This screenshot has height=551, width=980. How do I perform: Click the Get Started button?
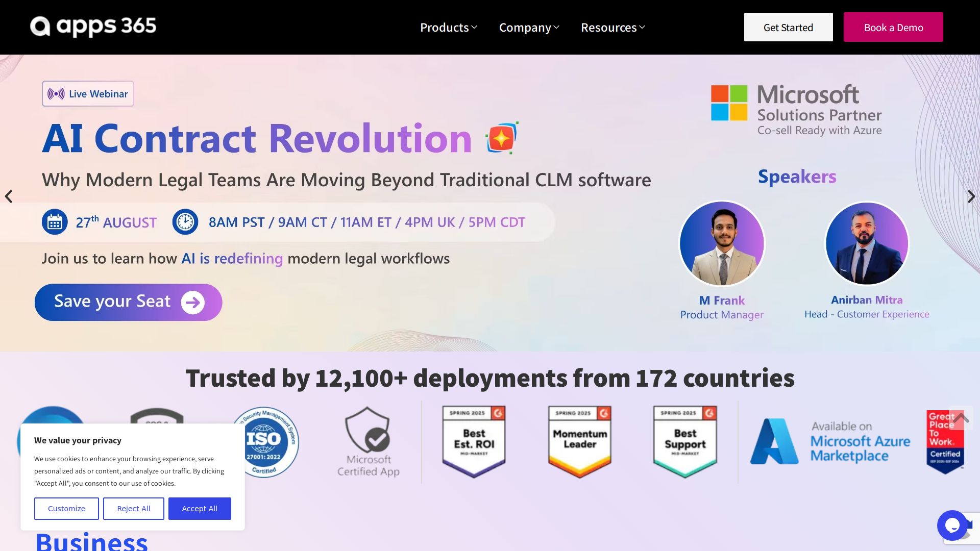coord(788,27)
